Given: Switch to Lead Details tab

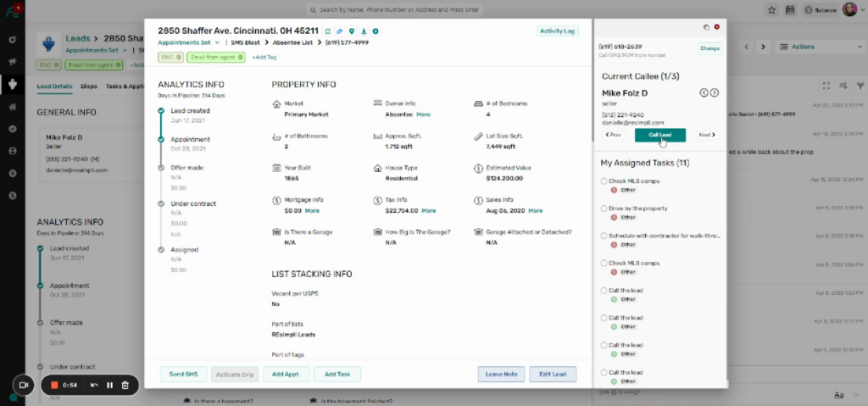Looking at the screenshot, I should tap(54, 86).
